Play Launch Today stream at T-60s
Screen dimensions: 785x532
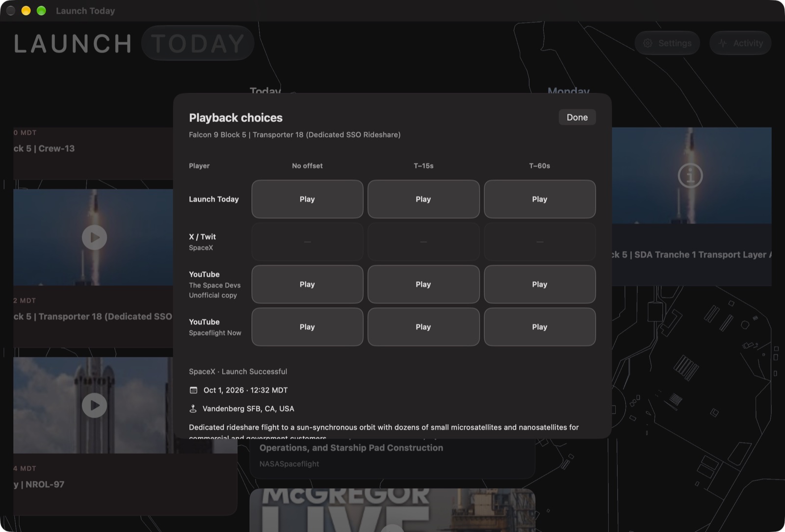click(x=540, y=199)
